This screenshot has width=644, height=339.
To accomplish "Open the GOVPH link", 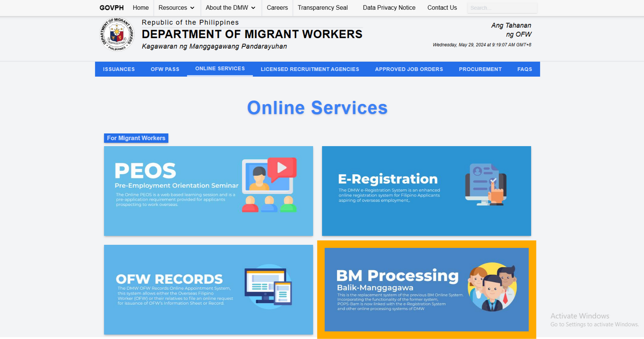I will point(112,8).
